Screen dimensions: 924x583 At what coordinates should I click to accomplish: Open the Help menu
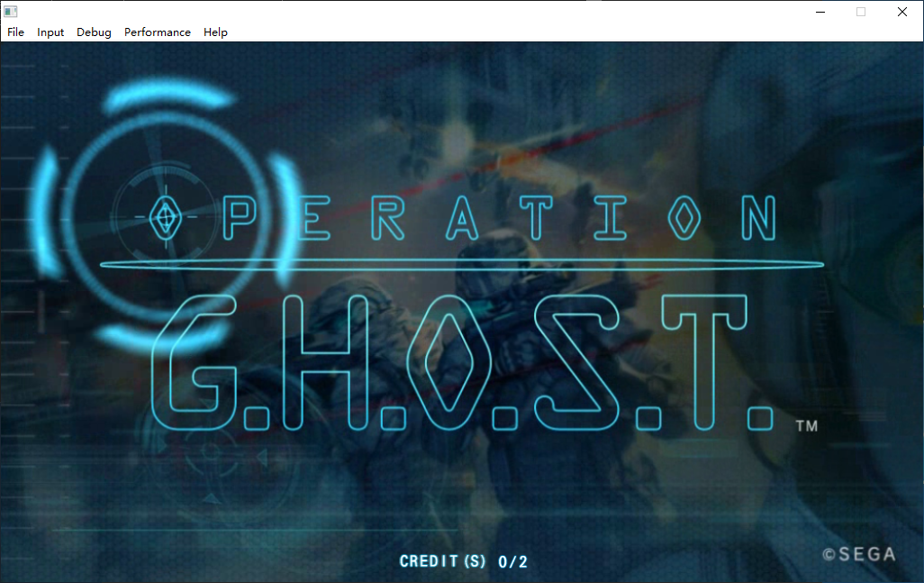click(x=215, y=32)
